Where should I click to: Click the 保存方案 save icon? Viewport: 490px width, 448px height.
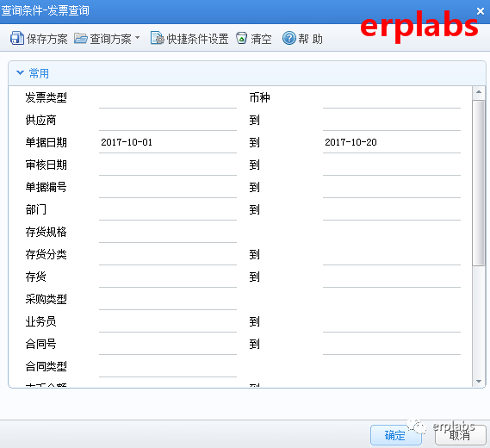click(x=17, y=39)
